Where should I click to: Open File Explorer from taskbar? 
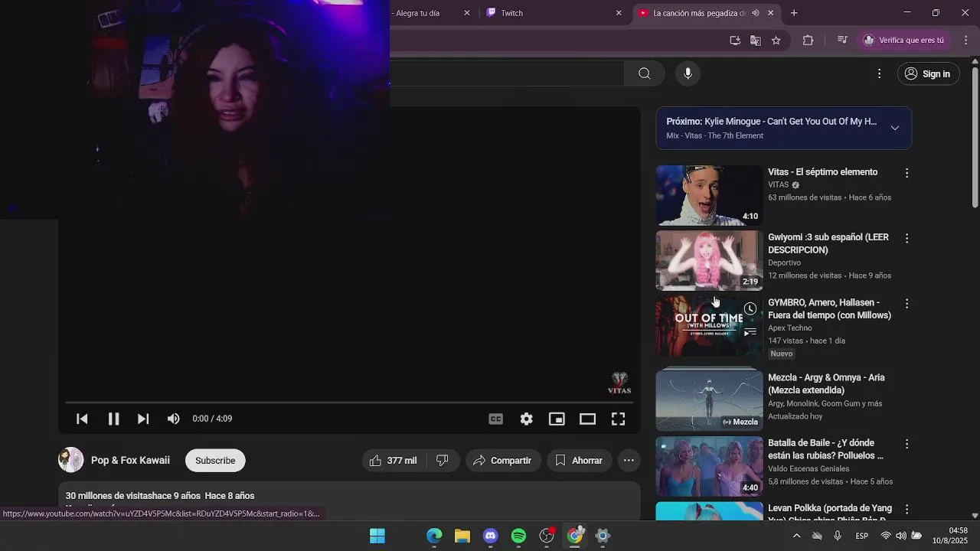click(462, 536)
